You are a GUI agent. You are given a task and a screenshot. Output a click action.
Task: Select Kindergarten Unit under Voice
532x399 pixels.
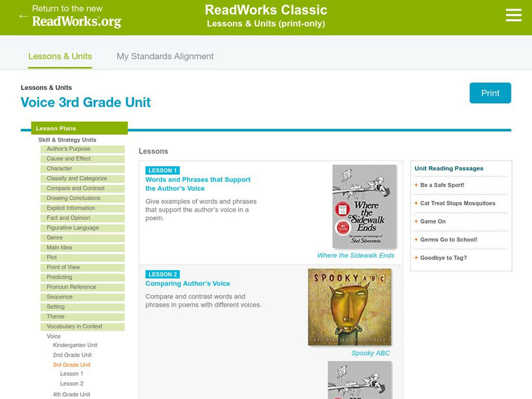click(x=75, y=345)
